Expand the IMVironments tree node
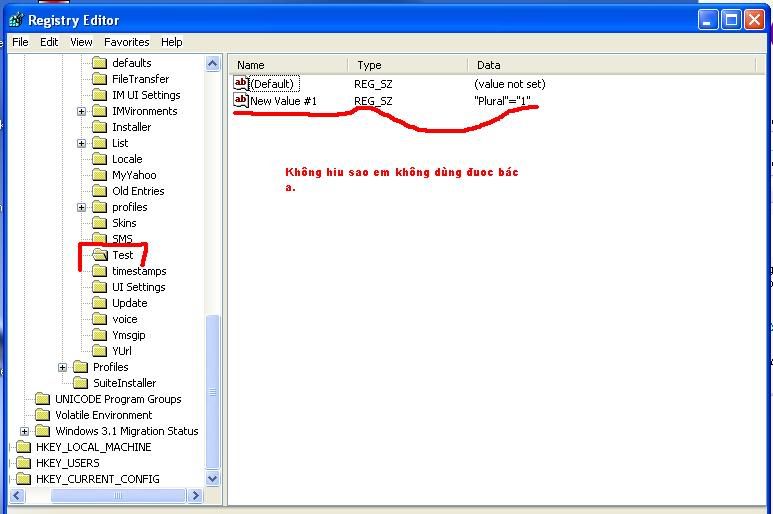This screenshot has width=773, height=514. click(82, 111)
